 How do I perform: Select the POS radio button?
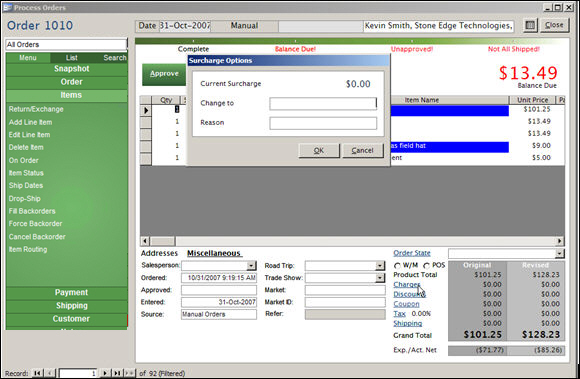[x=426, y=265]
